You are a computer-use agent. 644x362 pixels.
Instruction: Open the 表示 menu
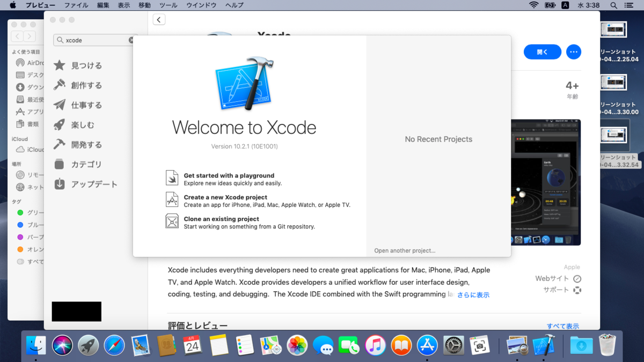pyautogui.click(x=123, y=5)
